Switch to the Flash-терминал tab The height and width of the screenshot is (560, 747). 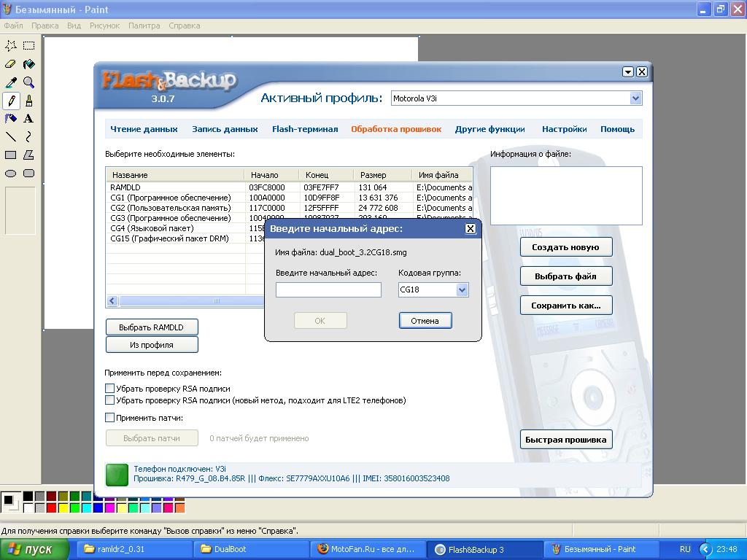click(x=305, y=129)
